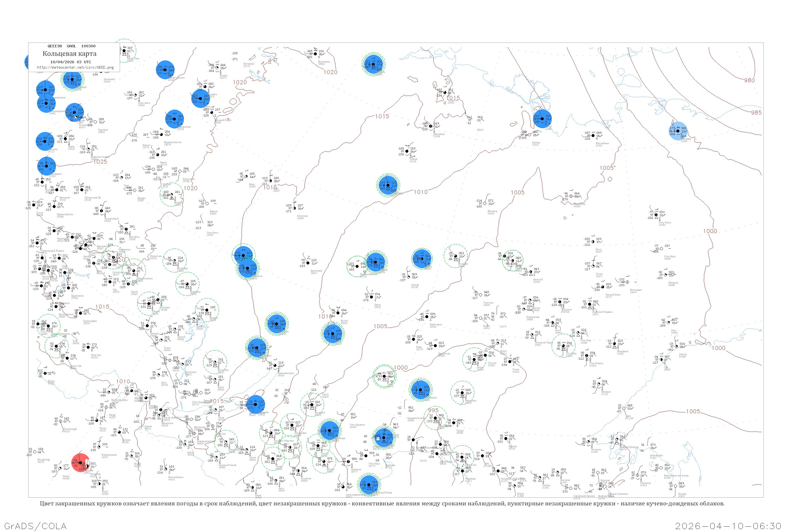Click the Russian legend caption below the map
798x532 pixels.
click(382, 504)
